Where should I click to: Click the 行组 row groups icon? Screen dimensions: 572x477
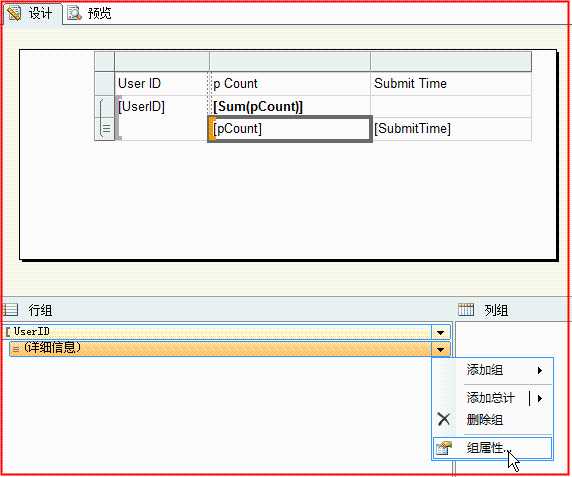[10, 310]
